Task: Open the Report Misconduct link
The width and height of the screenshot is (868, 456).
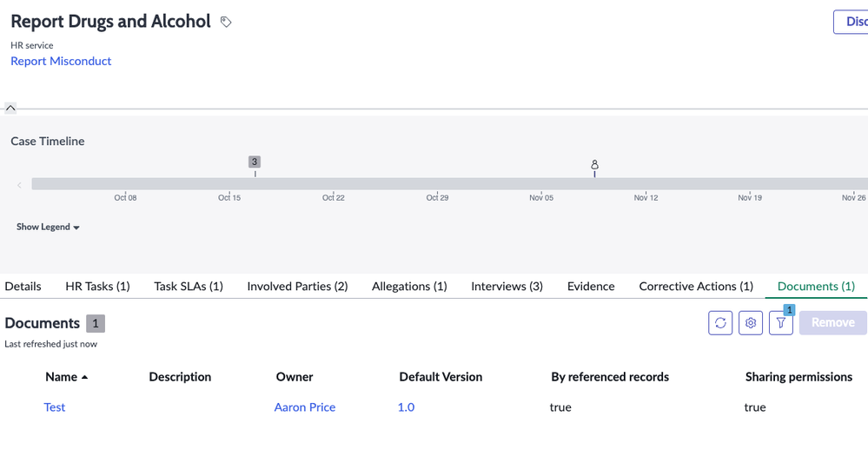Action: point(61,61)
